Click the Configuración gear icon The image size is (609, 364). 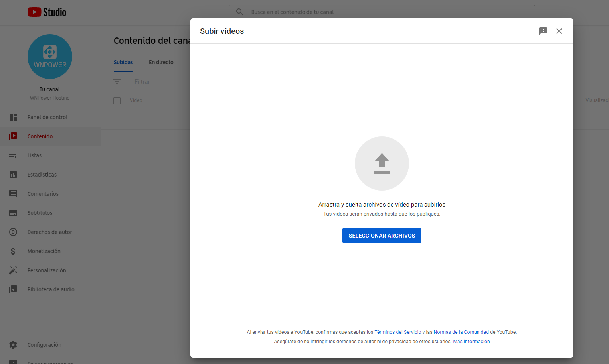(13, 345)
